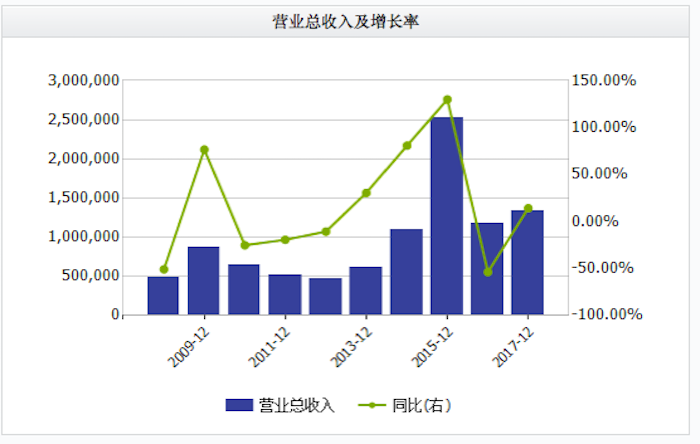The width and height of the screenshot is (700, 444).
Task: Click the bar between 2015-12 and 2017-12
Action: (487, 269)
